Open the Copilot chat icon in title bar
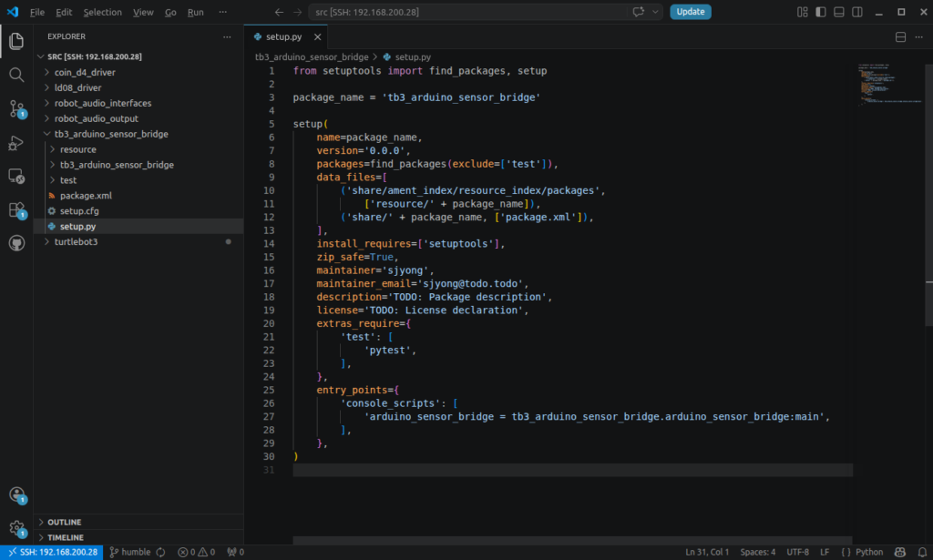 coord(639,12)
